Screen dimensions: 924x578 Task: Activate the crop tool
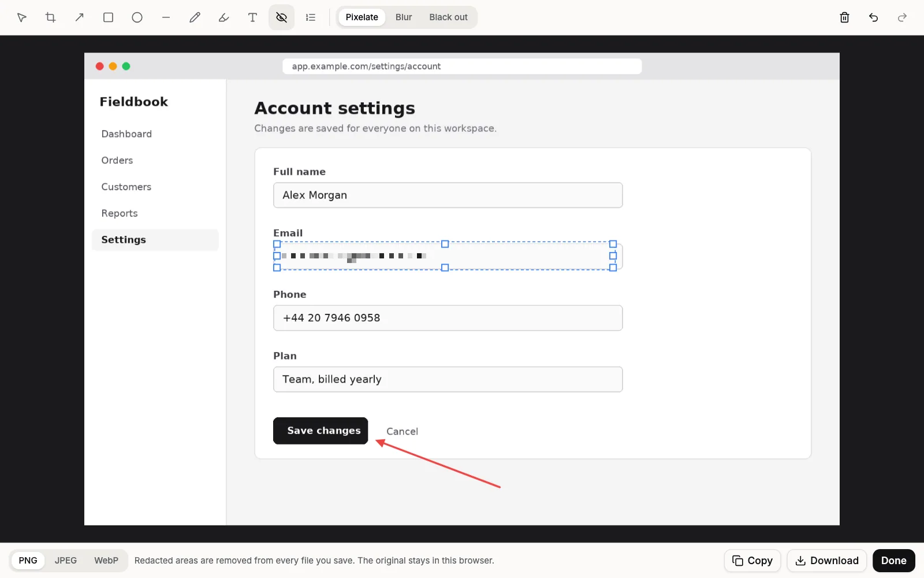(51, 17)
